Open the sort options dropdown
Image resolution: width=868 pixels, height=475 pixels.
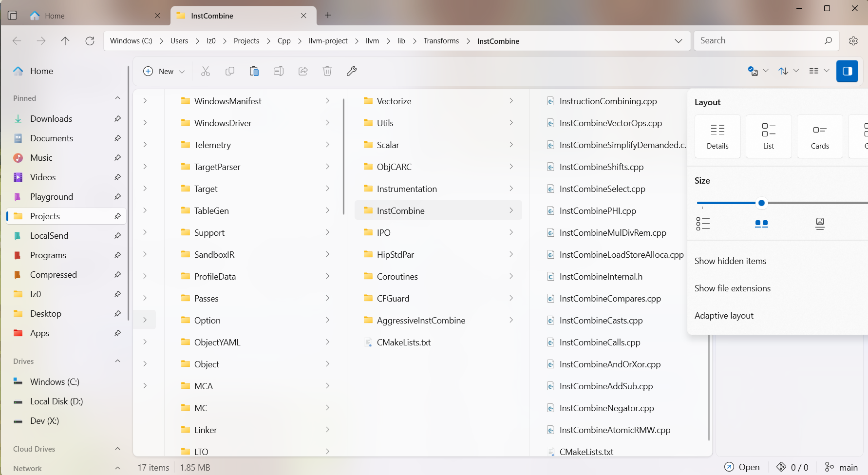click(x=789, y=71)
